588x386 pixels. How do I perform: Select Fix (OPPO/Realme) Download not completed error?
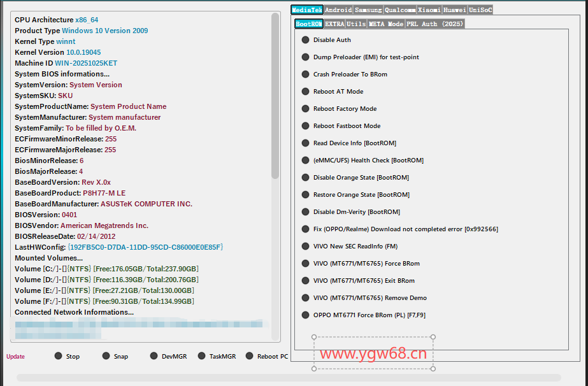(x=400, y=229)
